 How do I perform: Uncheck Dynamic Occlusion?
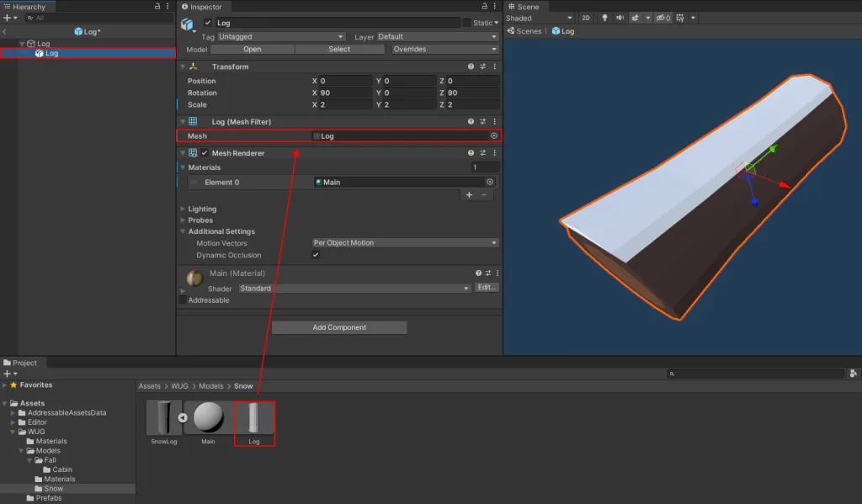(x=316, y=255)
